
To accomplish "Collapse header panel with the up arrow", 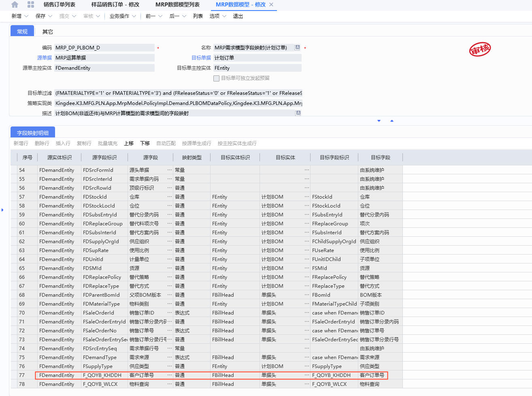I will (x=392, y=121).
